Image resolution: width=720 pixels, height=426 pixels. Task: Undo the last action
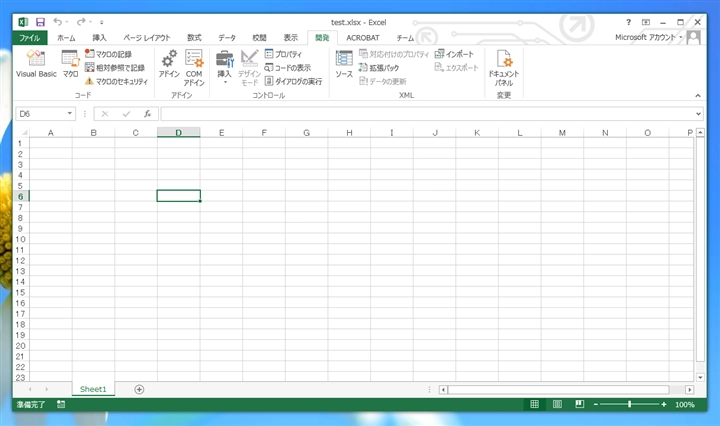(x=57, y=22)
